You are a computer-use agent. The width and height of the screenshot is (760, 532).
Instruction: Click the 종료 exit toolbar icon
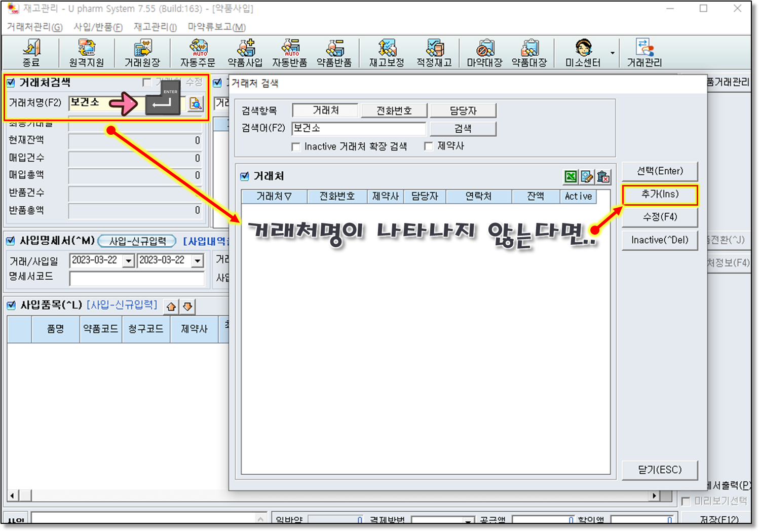pyautogui.click(x=31, y=53)
